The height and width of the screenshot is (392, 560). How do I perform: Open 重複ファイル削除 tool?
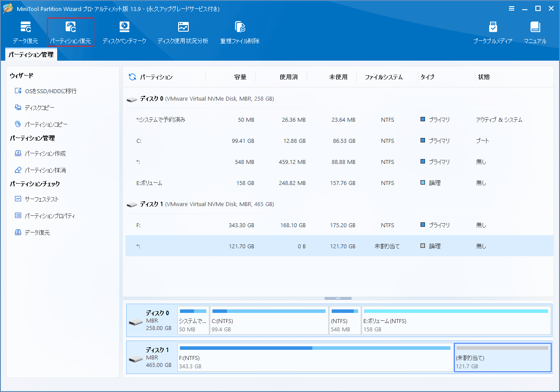[x=240, y=33]
